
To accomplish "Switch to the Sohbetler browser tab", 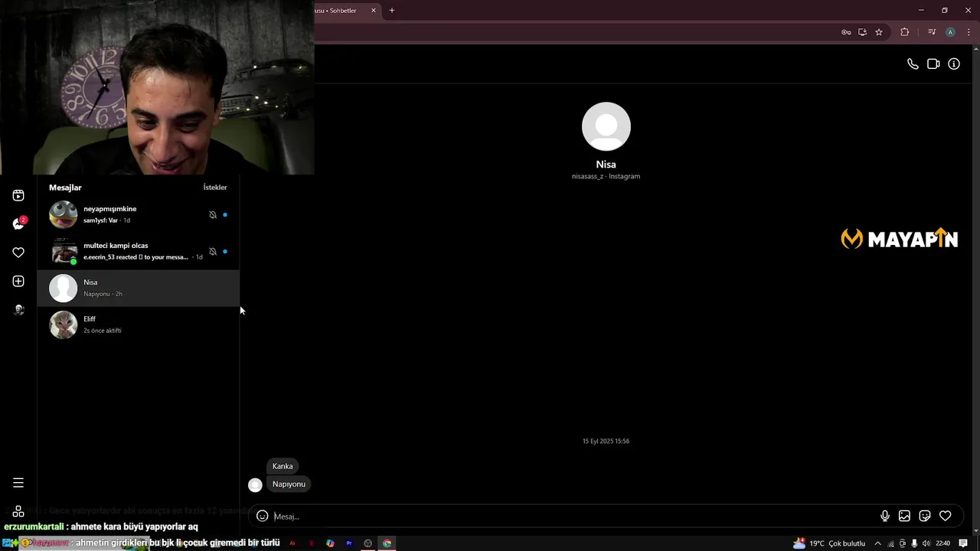I will [341, 11].
